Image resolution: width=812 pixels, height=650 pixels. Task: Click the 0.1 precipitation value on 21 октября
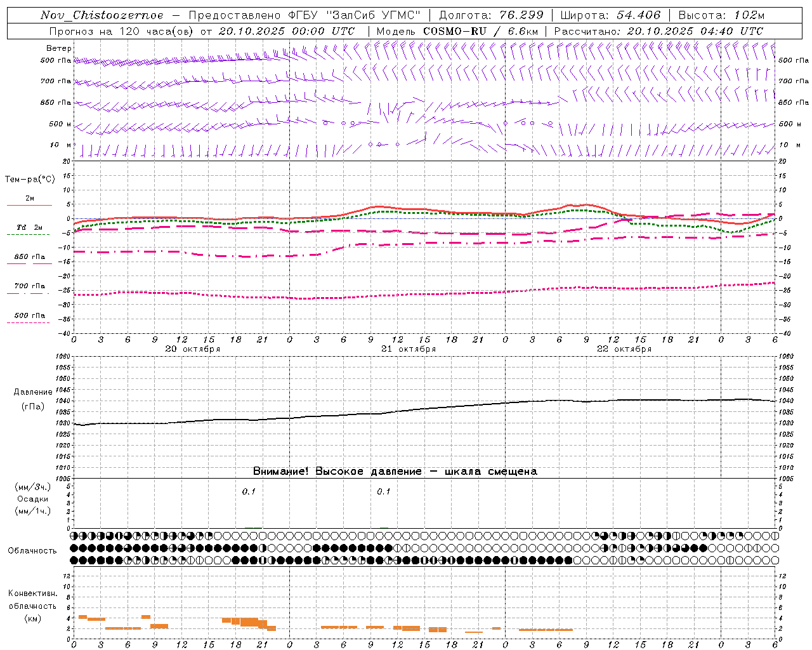pos(384,491)
